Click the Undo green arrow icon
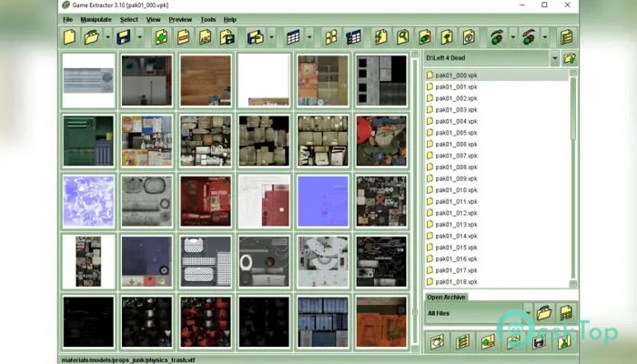Screen dimensions: 637x364 pos(497,37)
